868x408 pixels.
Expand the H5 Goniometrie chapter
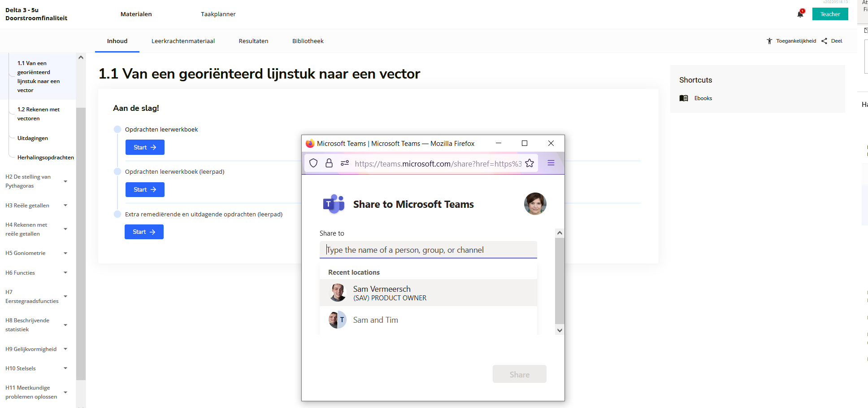point(65,253)
